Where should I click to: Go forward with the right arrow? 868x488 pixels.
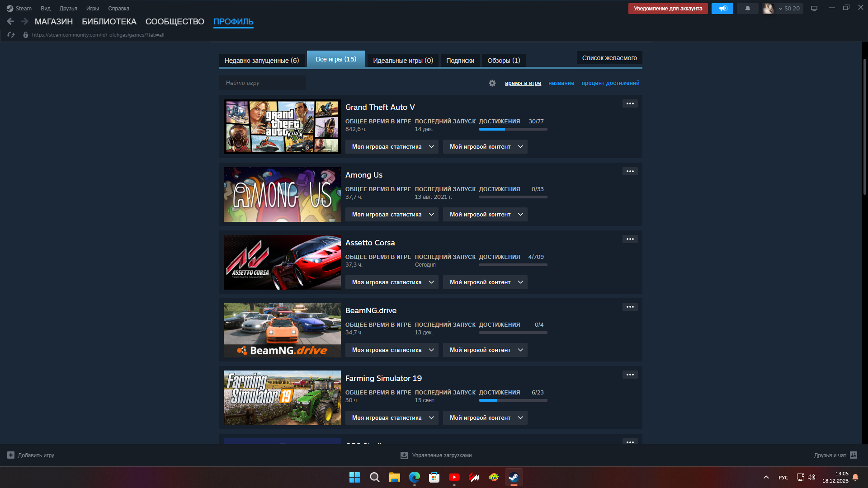25,21
